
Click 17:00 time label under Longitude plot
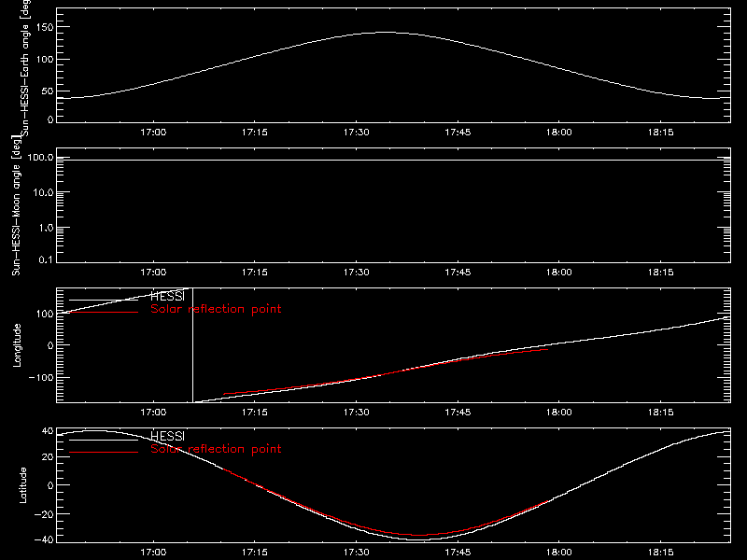tap(153, 413)
